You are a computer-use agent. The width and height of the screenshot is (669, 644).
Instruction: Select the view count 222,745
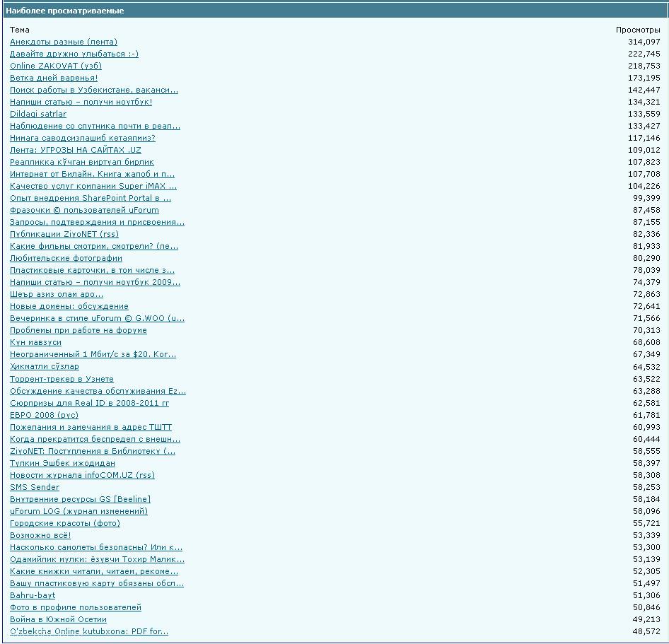tap(644, 54)
